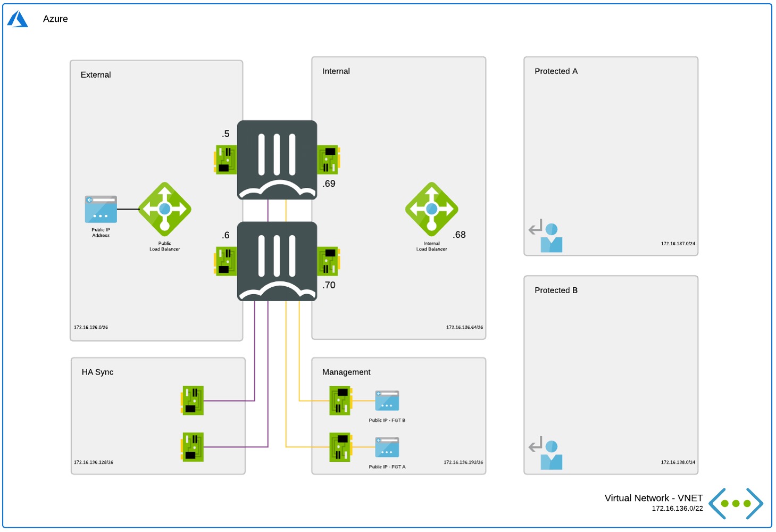Click the "Public IP - FGT A" caption
The width and height of the screenshot is (776, 532).
(x=387, y=467)
